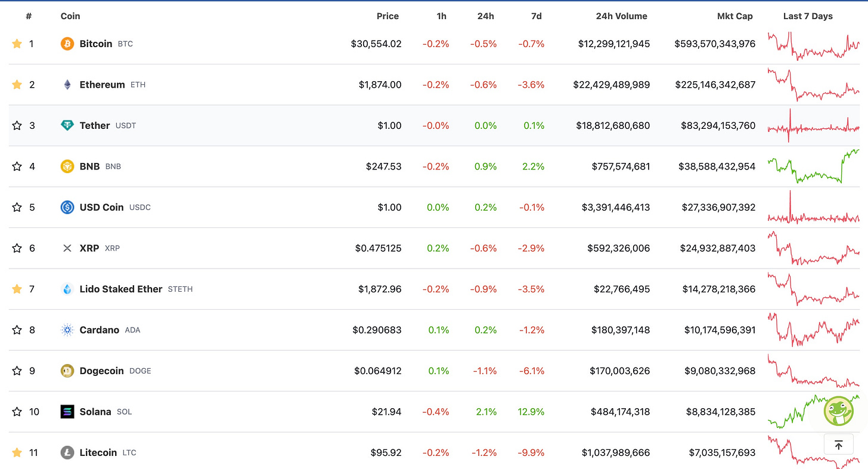Image resolution: width=868 pixels, height=469 pixels.
Task: Click the Cardano dotted logo icon
Action: pos(67,330)
